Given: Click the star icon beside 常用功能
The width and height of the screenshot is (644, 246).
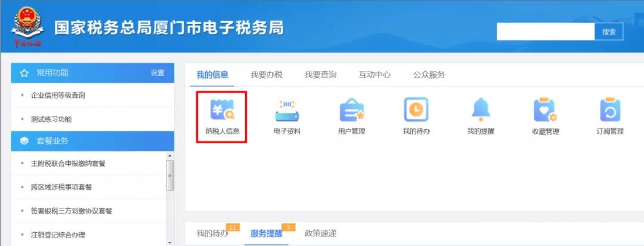Looking at the screenshot, I should pyautogui.click(x=24, y=73).
